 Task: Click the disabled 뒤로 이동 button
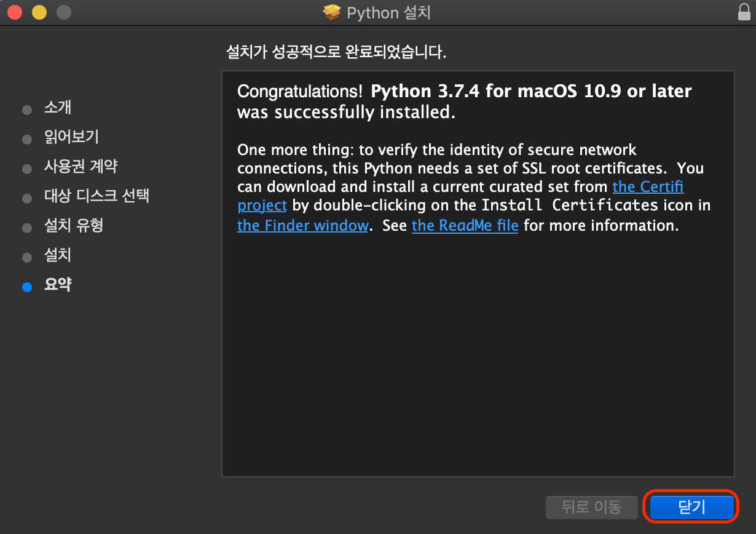tap(591, 507)
